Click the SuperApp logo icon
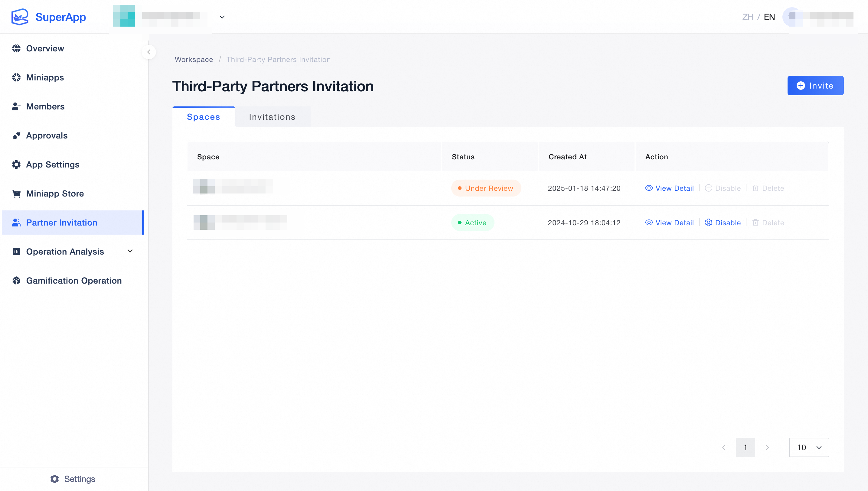Viewport: 868px width, 491px height. [x=20, y=17]
